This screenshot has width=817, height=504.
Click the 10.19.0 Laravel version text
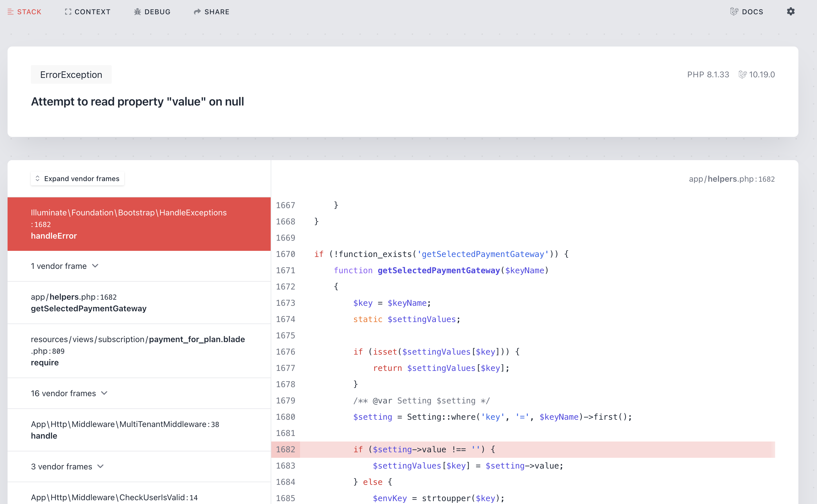(762, 74)
